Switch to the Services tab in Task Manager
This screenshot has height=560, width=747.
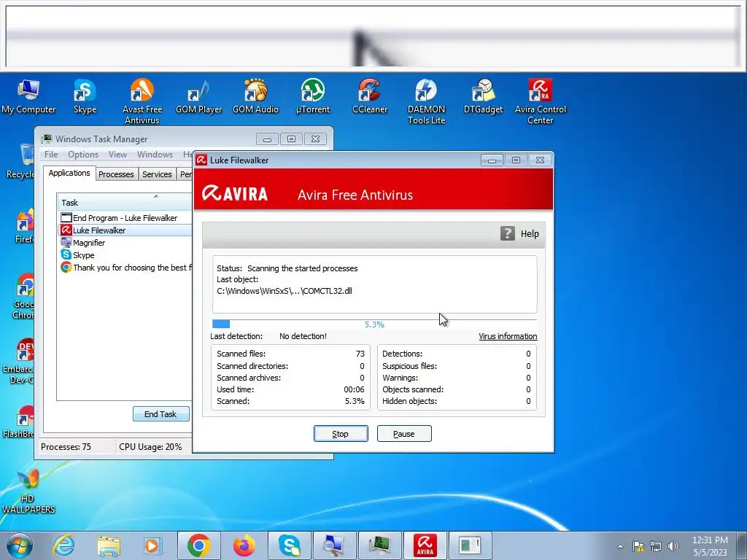(x=157, y=174)
